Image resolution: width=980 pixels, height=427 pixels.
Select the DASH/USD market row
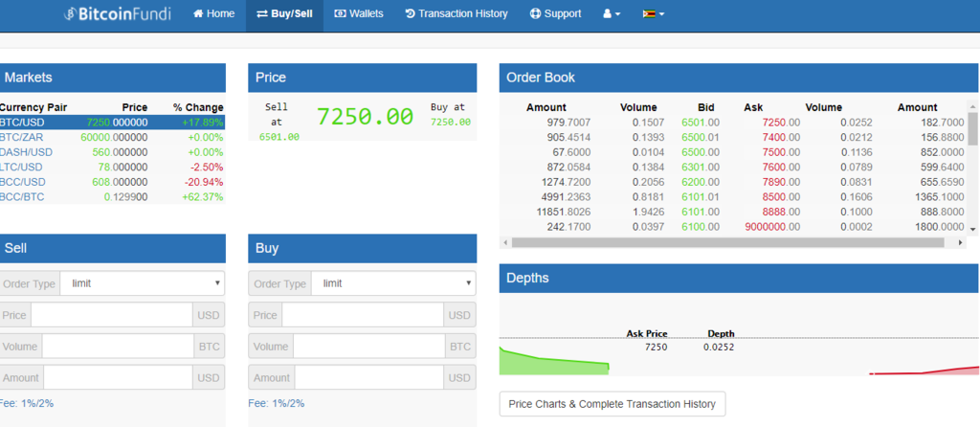pos(112,152)
